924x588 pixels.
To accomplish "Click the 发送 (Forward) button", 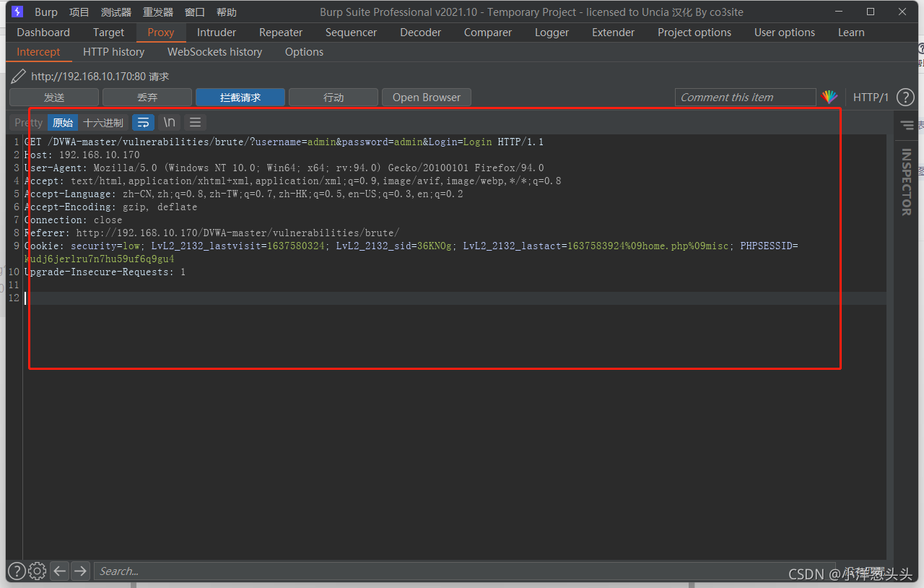I will pyautogui.click(x=54, y=97).
